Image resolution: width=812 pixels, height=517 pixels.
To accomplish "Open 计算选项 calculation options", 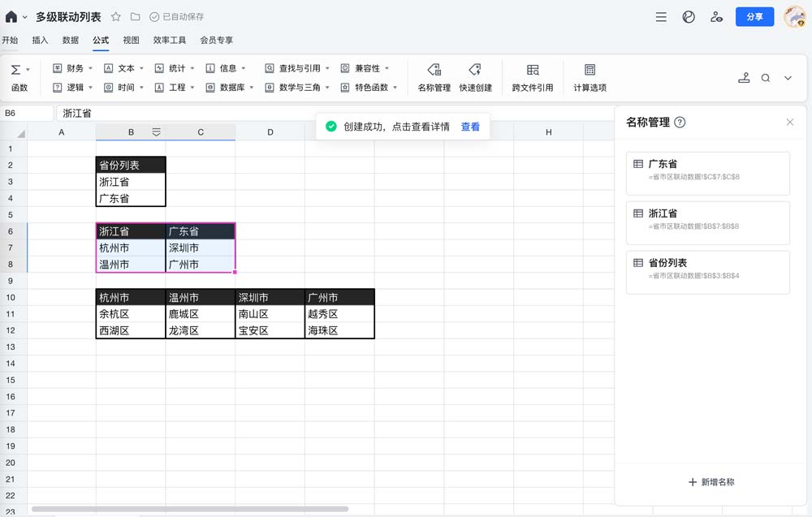I will (590, 71).
